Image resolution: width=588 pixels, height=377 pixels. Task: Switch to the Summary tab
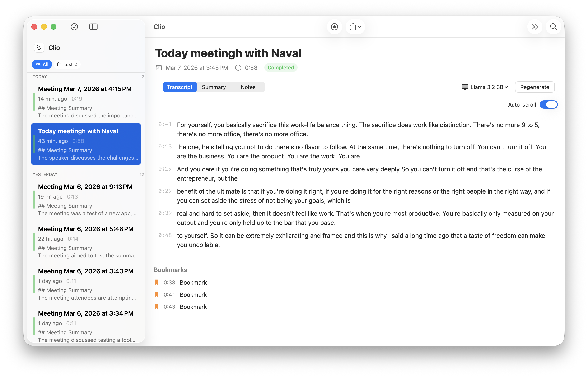point(214,87)
